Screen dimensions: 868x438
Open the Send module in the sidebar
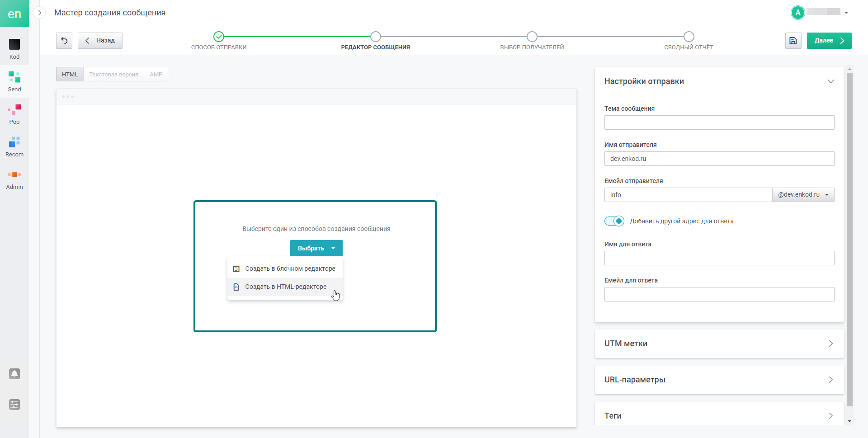14,82
